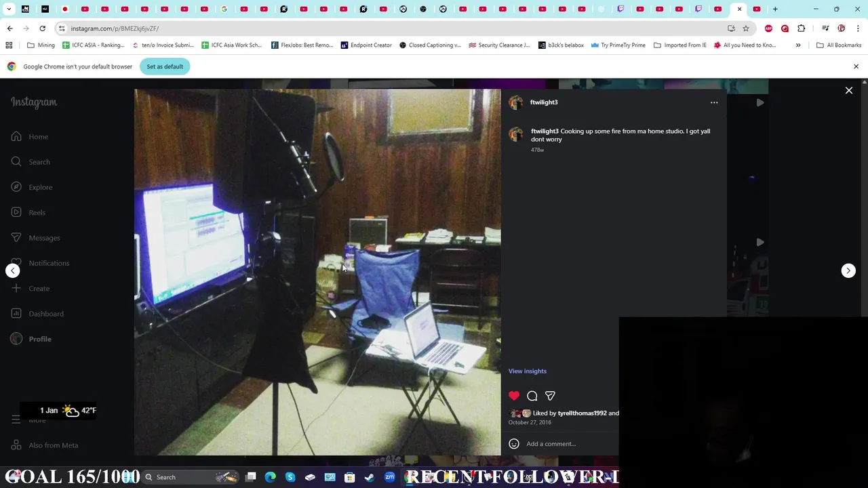Expand the hidden bookmarks overflow chevron
Image resolution: width=868 pixels, height=488 pixels.
click(798, 45)
